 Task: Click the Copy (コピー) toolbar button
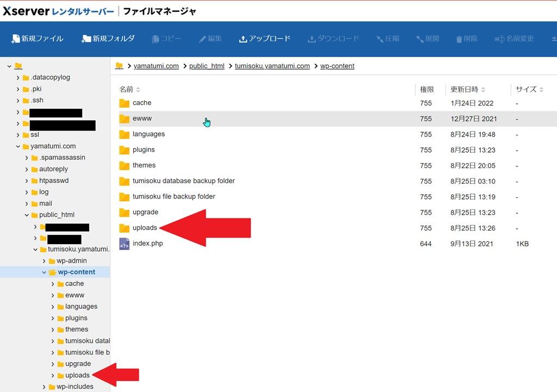(166, 39)
